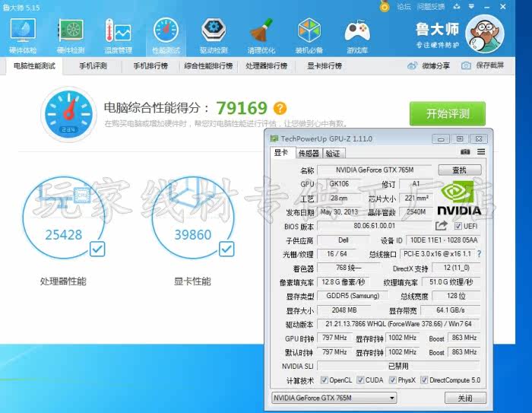Select the 传感器 sensors tab in GPU-Z
Screen dimensions: 532x413
[x=309, y=154]
